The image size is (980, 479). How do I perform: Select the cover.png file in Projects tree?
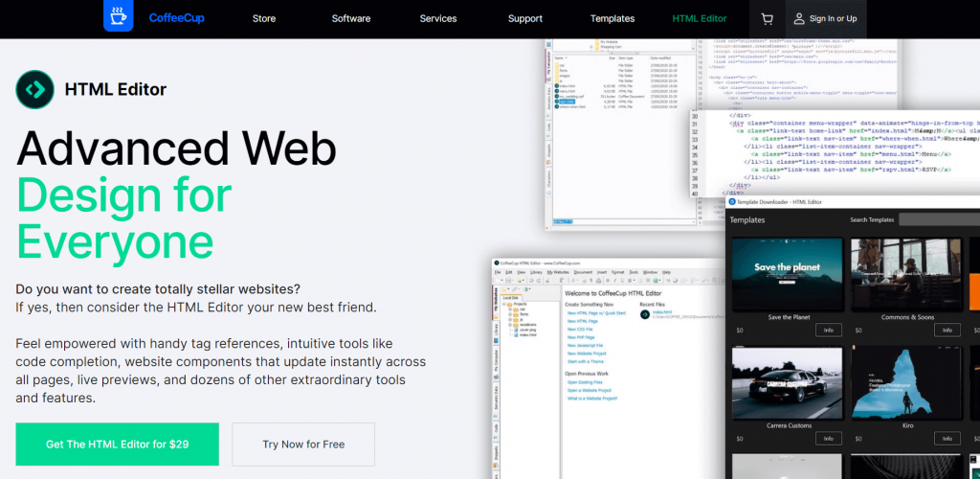click(525, 330)
